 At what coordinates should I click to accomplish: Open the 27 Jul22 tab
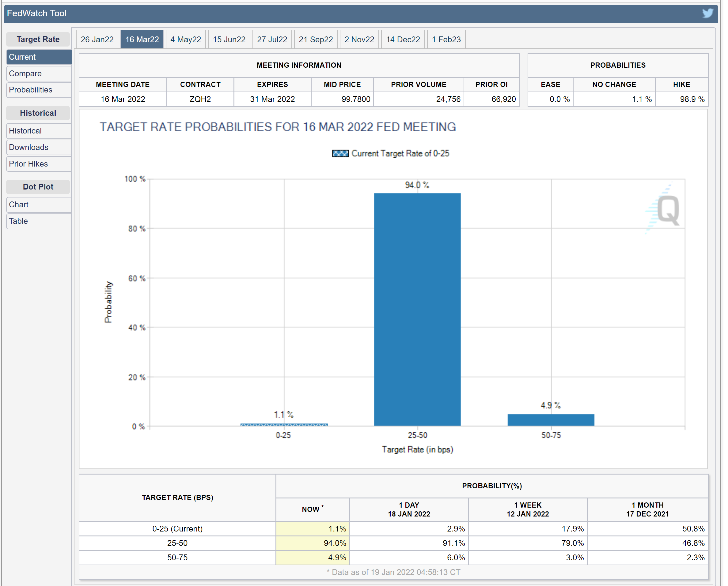click(x=272, y=39)
